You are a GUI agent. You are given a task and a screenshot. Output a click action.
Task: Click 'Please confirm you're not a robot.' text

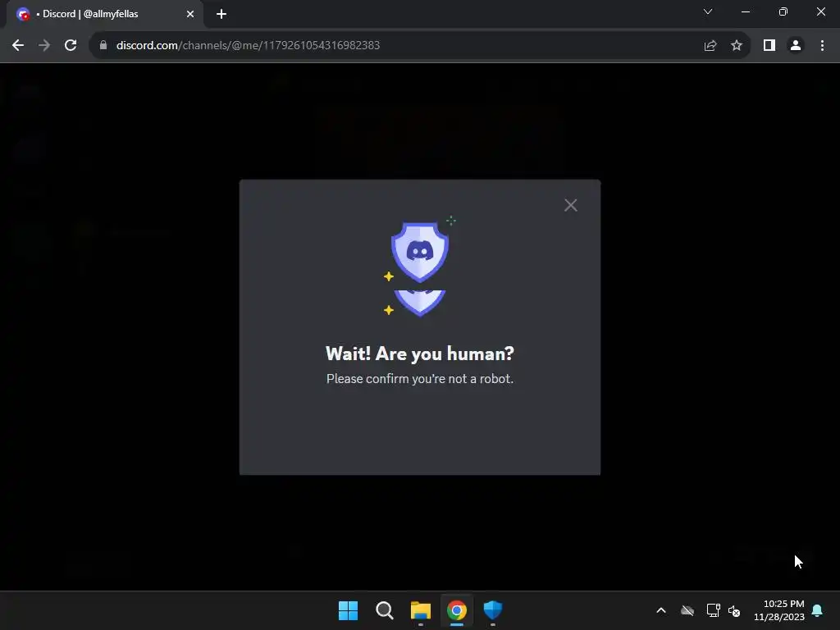coord(420,379)
